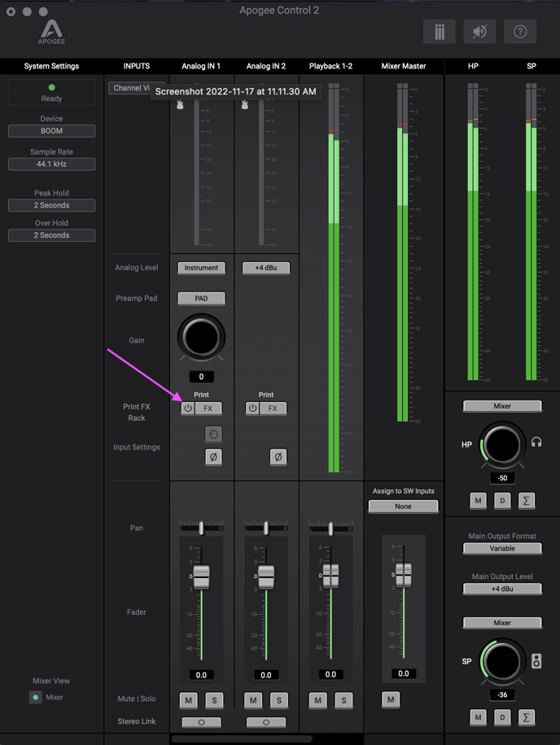
Task: Dim the HP output
Action: (502, 500)
